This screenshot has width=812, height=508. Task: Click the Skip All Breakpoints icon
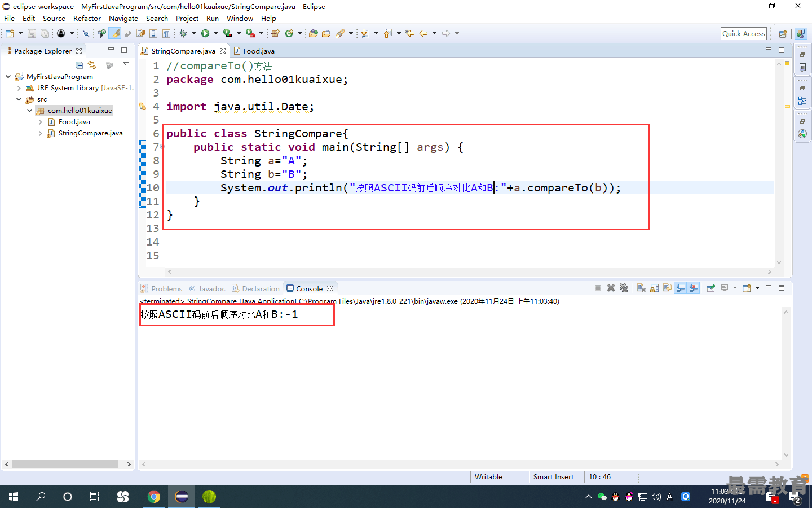85,33
